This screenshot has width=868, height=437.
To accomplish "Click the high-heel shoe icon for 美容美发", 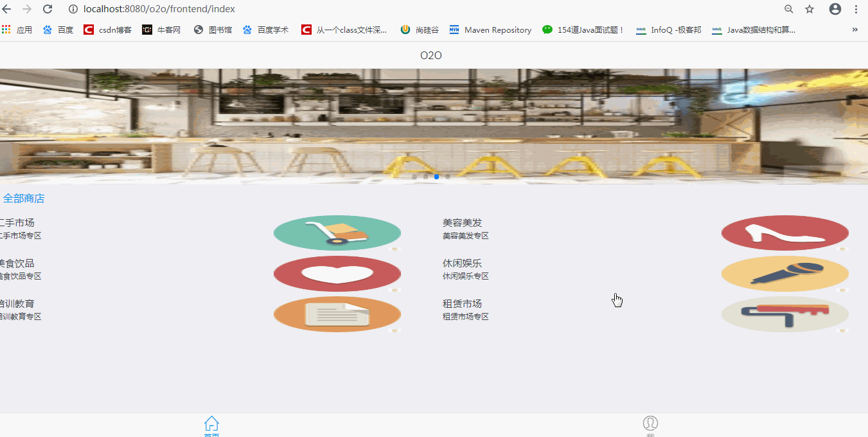I will (784, 233).
